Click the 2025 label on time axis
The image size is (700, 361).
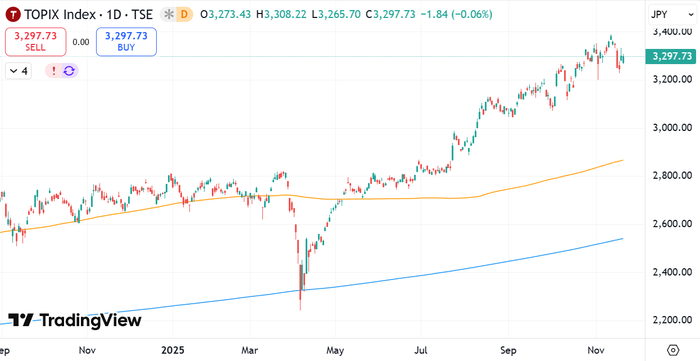coord(172,349)
